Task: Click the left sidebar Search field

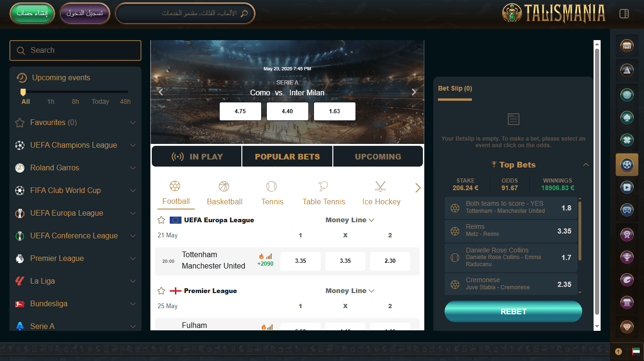Action: [75, 50]
